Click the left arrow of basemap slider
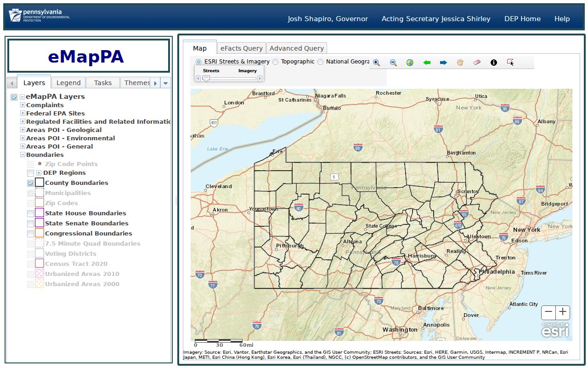Image resolution: width=588 pixels, height=368 pixels. [x=198, y=79]
